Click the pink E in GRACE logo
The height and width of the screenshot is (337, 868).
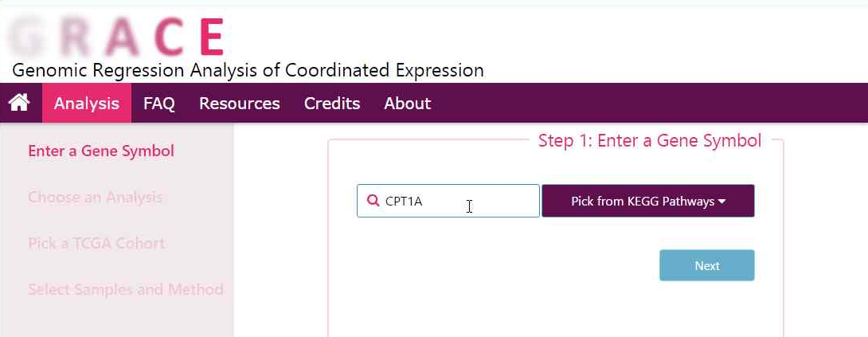[211, 37]
